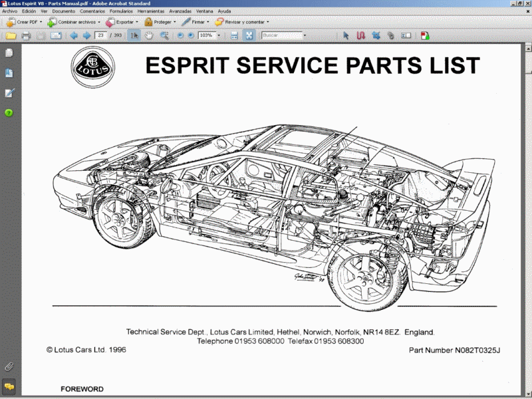
Task: Open the Herramientas menu
Action: [x=151, y=11]
